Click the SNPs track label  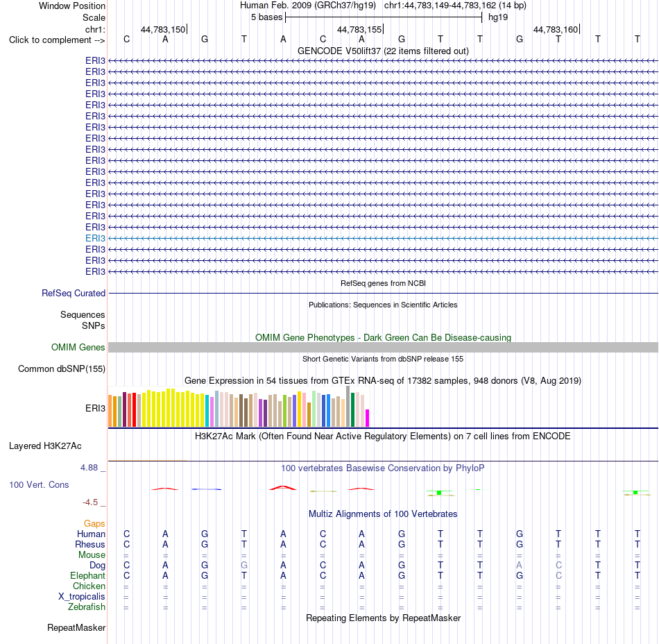[94, 325]
